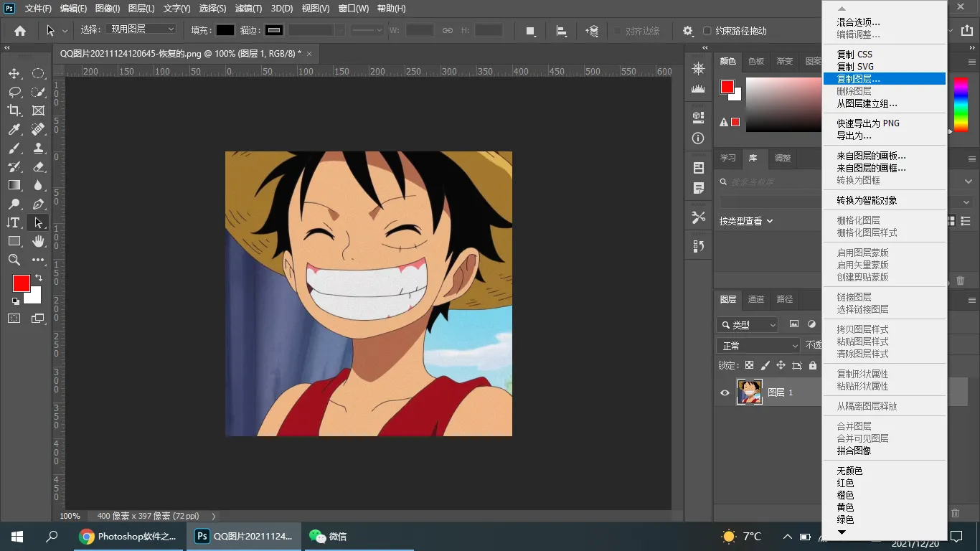Toggle adjustment layer filter icon
The height and width of the screenshot is (551, 980).
click(811, 324)
